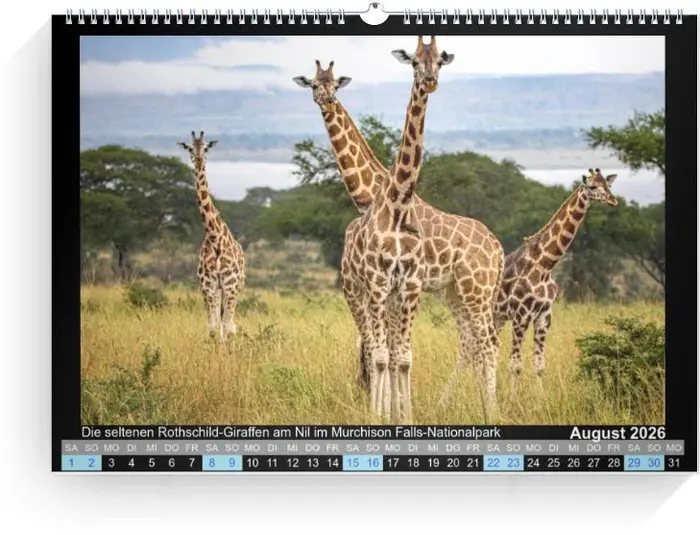This screenshot has width=700, height=535.
Task: Select day 27 in the date row
Action: 594,463
